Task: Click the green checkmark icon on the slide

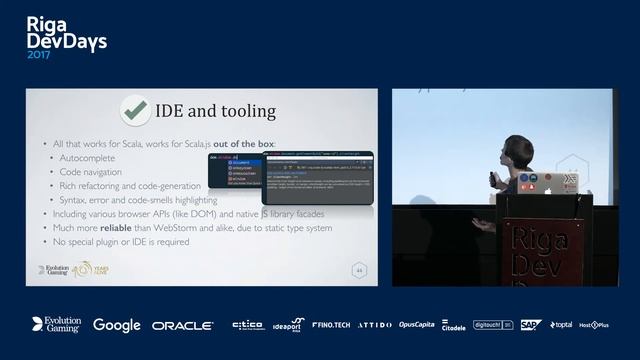Action: (135, 110)
